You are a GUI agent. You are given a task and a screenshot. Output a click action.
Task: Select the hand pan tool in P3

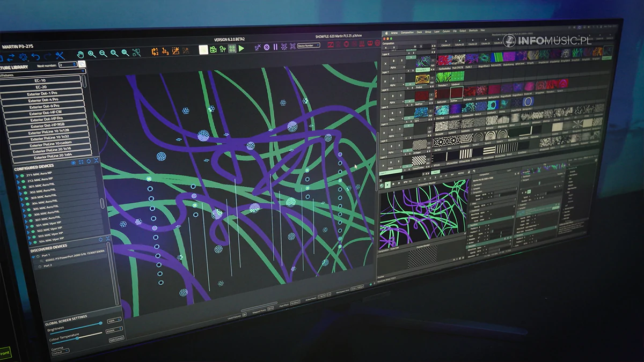(x=80, y=54)
